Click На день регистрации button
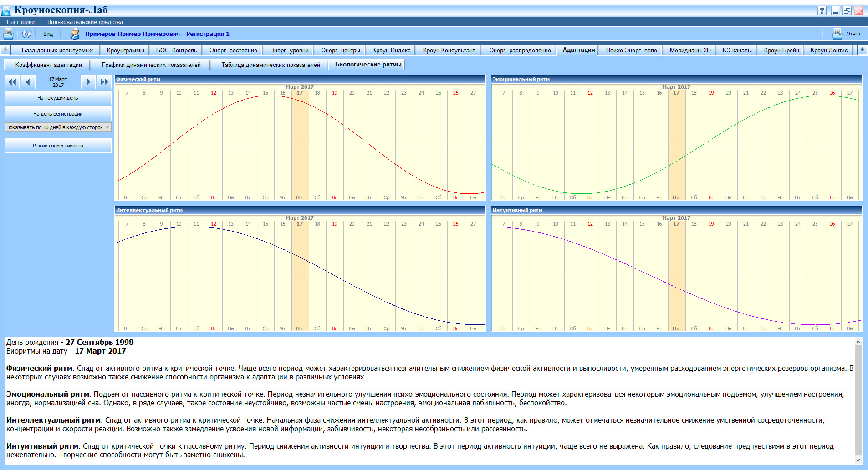 [58, 114]
